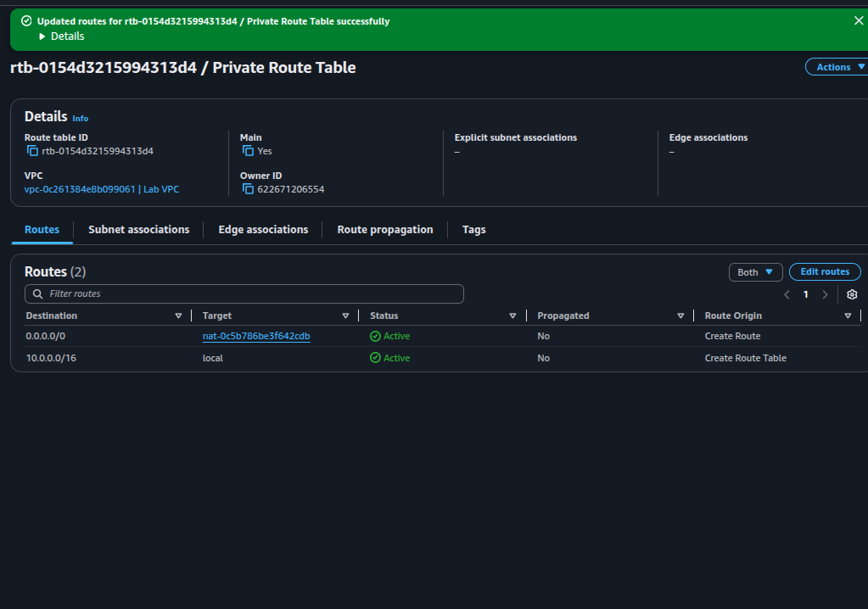Open the Both filter dropdown

click(x=756, y=272)
